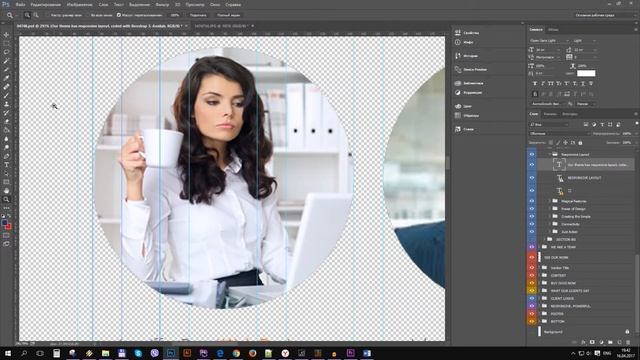640x360 pixels.
Task: Expand the Magical Features group
Action: [550, 201]
